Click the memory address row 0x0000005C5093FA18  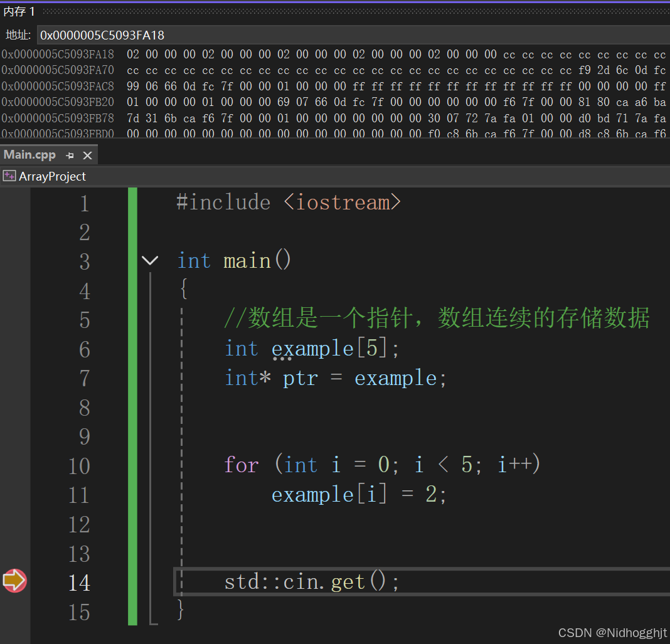click(58, 54)
